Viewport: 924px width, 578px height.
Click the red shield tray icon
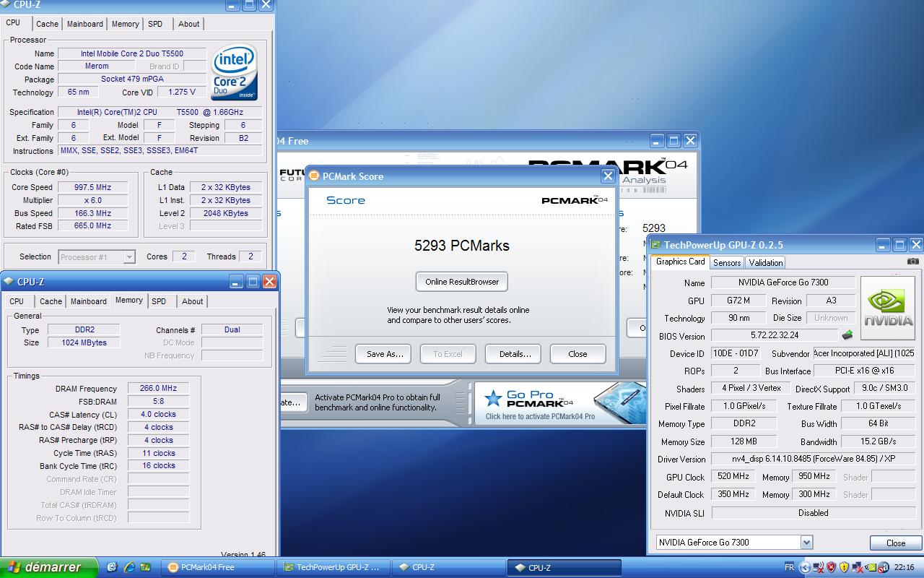[832, 567]
